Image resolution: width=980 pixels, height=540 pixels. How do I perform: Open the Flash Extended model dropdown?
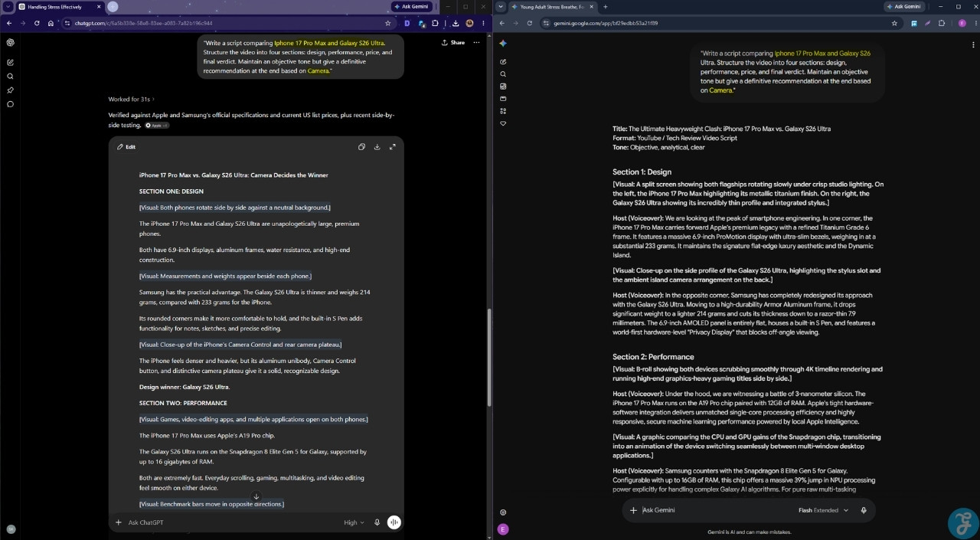pyautogui.click(x=823, y=510)
